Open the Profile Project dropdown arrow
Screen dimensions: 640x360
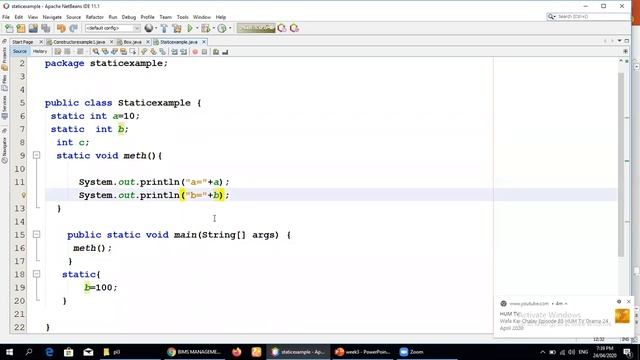pyautogui.click(x=230, y=28)
